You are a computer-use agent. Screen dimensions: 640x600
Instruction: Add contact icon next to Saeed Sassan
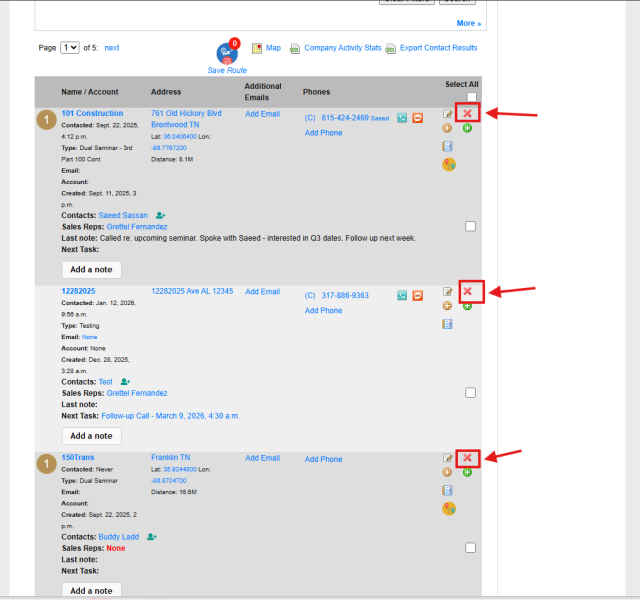pyautogui.click(x=160, y=215)
